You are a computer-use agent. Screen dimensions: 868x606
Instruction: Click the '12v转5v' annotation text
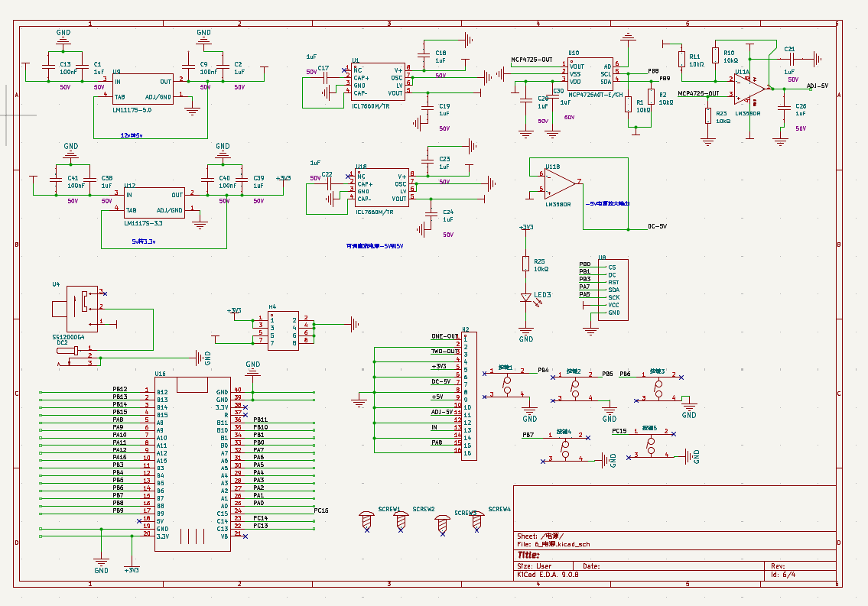pos(132,135)
